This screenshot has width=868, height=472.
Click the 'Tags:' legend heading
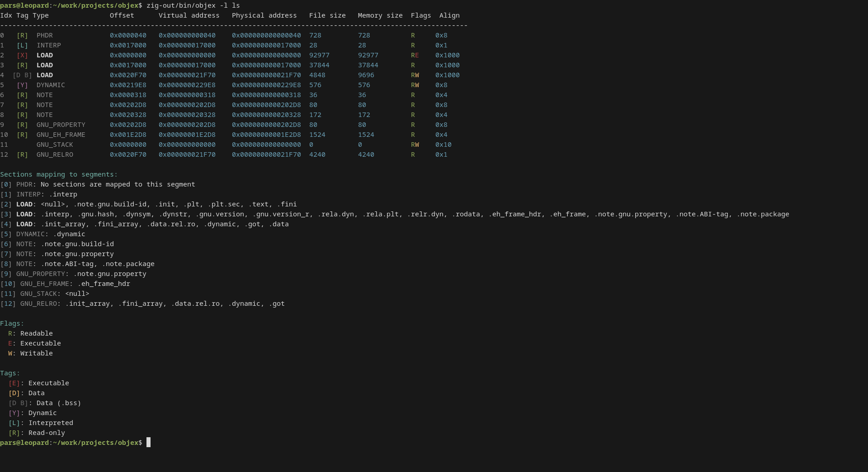(10, 373)
